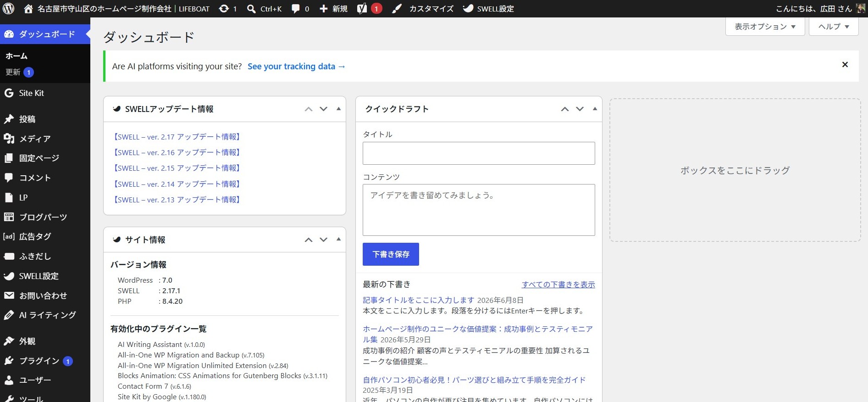Open SWELL ver. 2.16 アップデート情報 link
Screen dimensions: 868x402
click(177, 152)
